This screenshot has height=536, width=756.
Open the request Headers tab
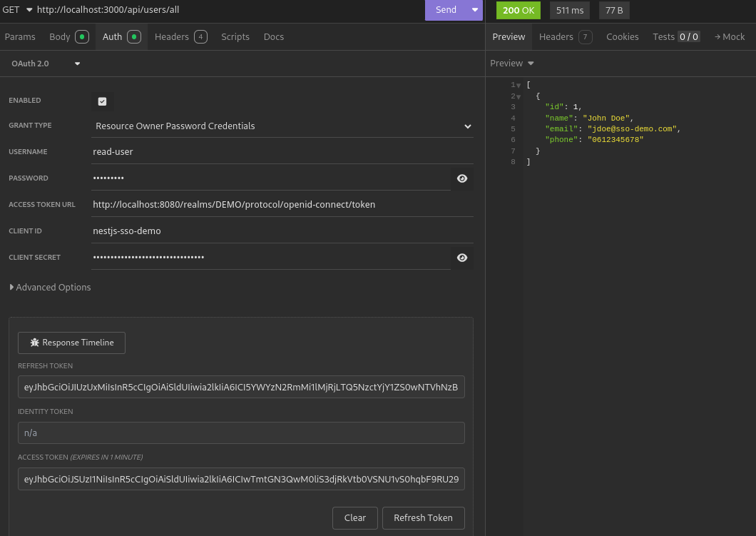click(x=181, y=36)
